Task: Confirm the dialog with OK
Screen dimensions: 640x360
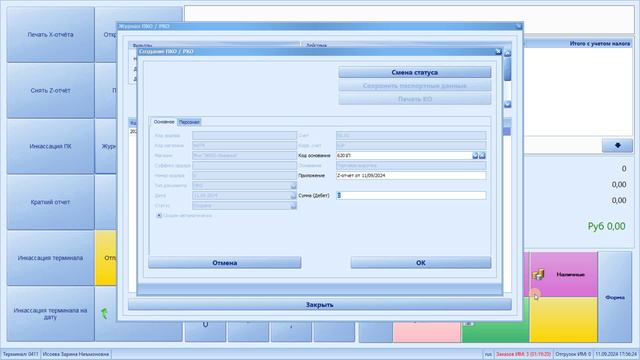Action: pos(421,263)
